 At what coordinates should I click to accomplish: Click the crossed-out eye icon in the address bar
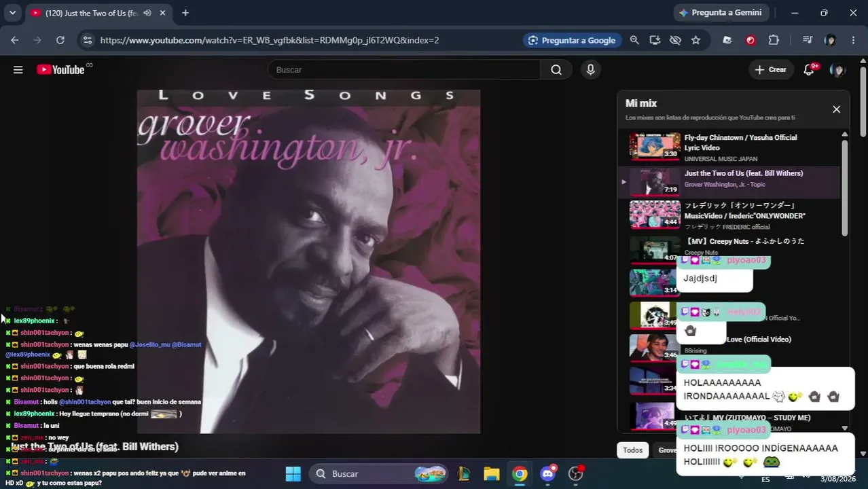675,40
